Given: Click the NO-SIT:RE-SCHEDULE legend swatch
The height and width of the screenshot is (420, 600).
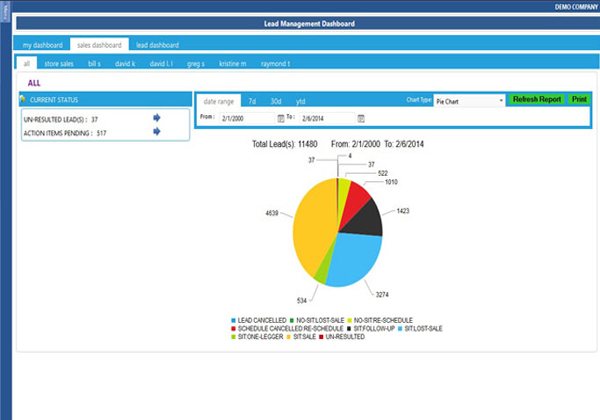Looking at the screenshot, I should coord(349,320).
